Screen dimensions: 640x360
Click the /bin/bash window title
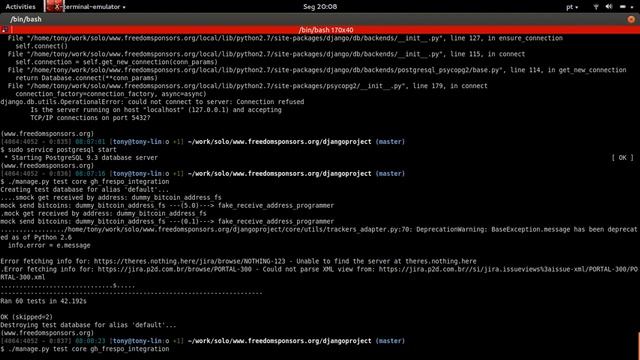26,19
